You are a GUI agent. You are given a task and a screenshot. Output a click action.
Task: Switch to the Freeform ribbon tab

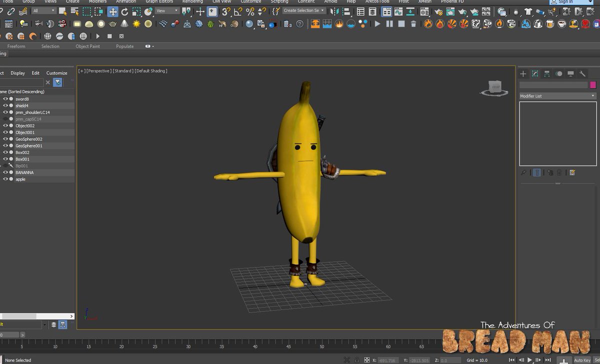point(16,46)
